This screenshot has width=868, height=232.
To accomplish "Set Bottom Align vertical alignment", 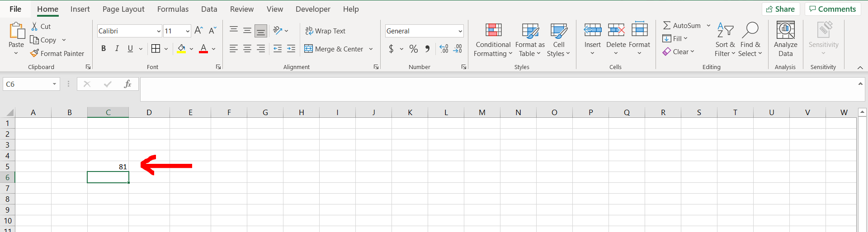I will [261, 31].
